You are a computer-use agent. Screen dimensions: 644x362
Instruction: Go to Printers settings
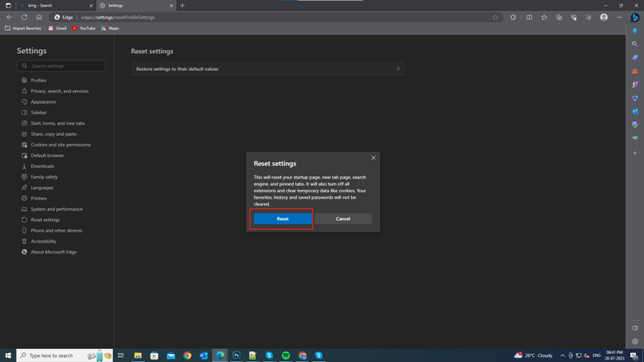pyautogui.click(x=39, y=198)
